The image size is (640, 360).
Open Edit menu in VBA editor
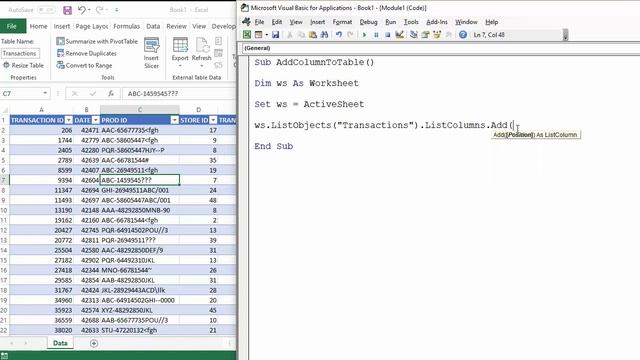click(x=277, y=22)
